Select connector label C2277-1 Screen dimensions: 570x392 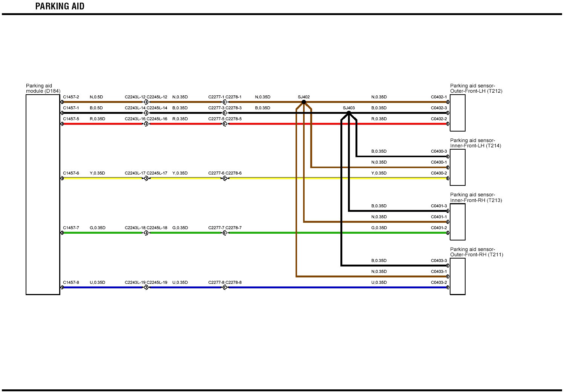[216, 97]
